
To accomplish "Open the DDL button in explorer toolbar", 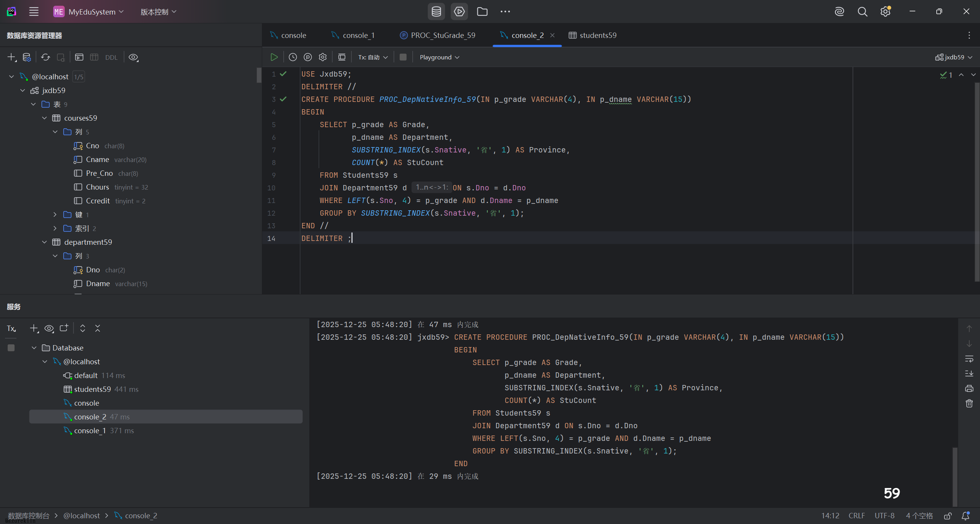I will (x=111, y=57).
